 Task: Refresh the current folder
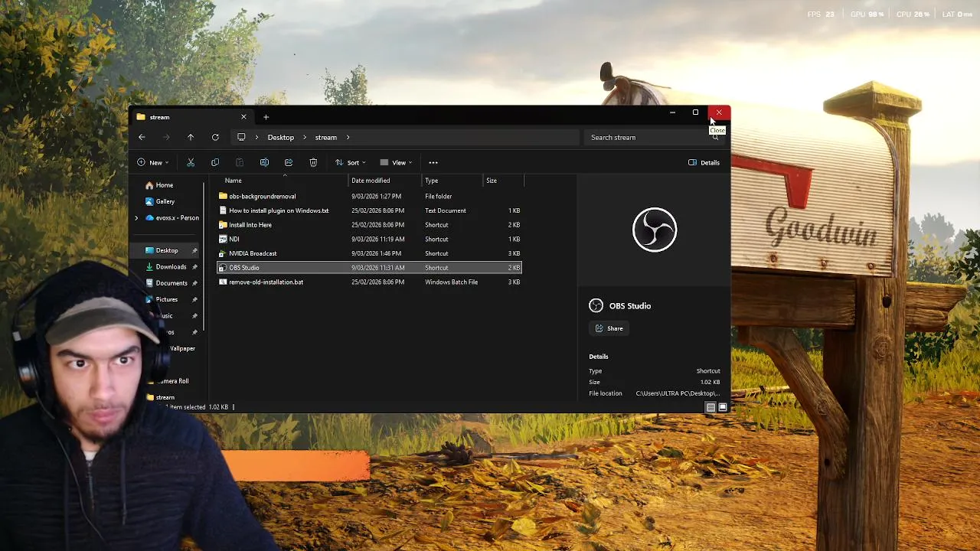[215, 137]
